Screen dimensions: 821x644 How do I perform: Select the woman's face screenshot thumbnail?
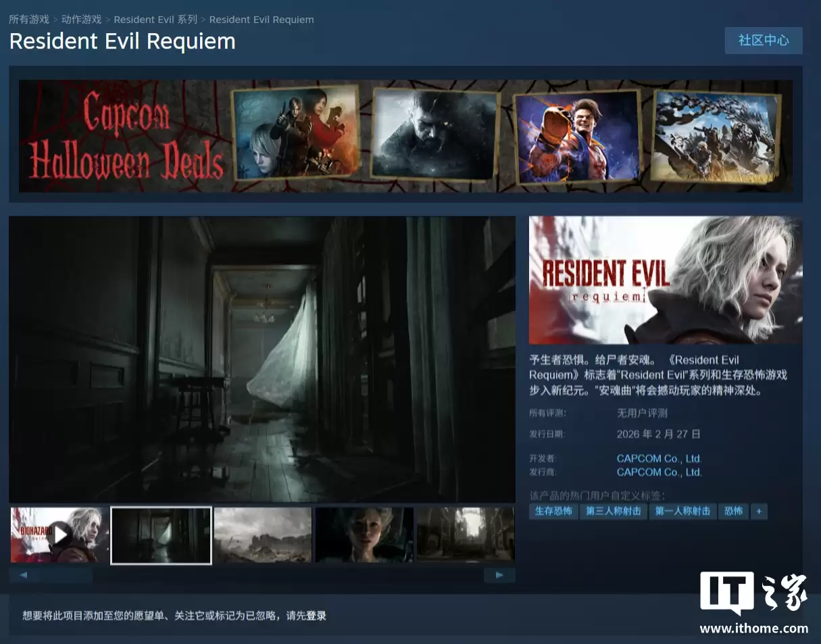pyautogui.click(x=364, y=535)
